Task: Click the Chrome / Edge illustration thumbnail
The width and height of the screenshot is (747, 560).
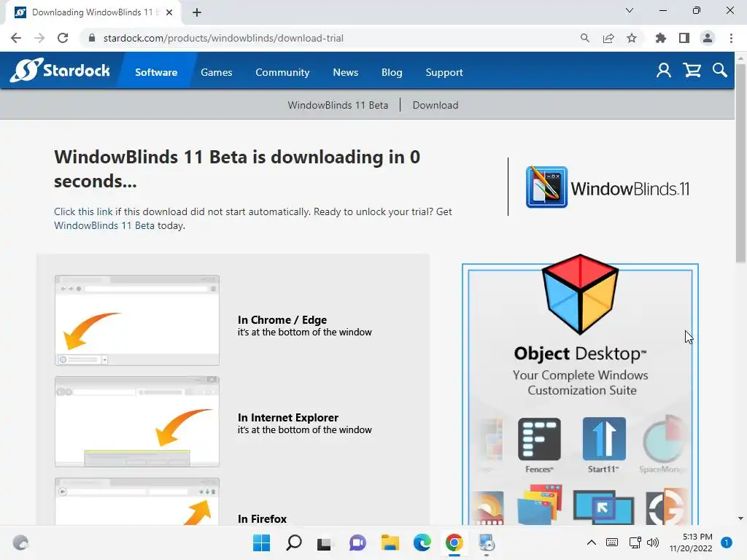Action: [137, 320]
